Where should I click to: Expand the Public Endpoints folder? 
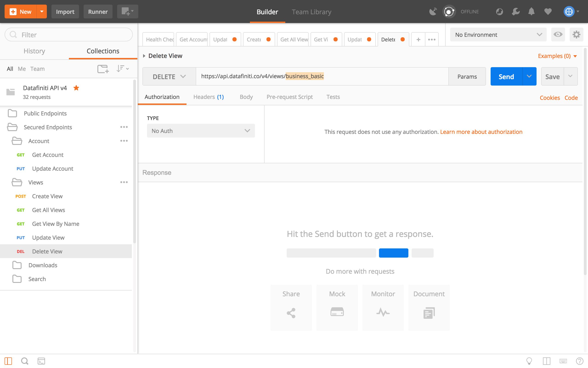45,113
